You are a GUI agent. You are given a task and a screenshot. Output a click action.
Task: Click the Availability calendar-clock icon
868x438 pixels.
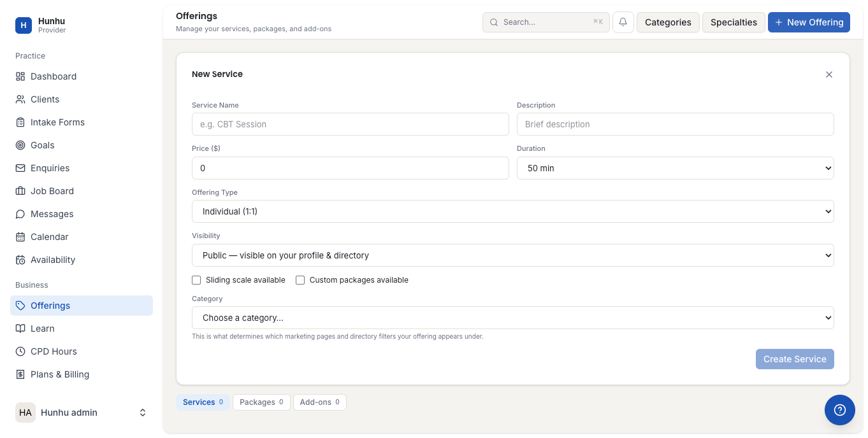click(x=20, y=260)
